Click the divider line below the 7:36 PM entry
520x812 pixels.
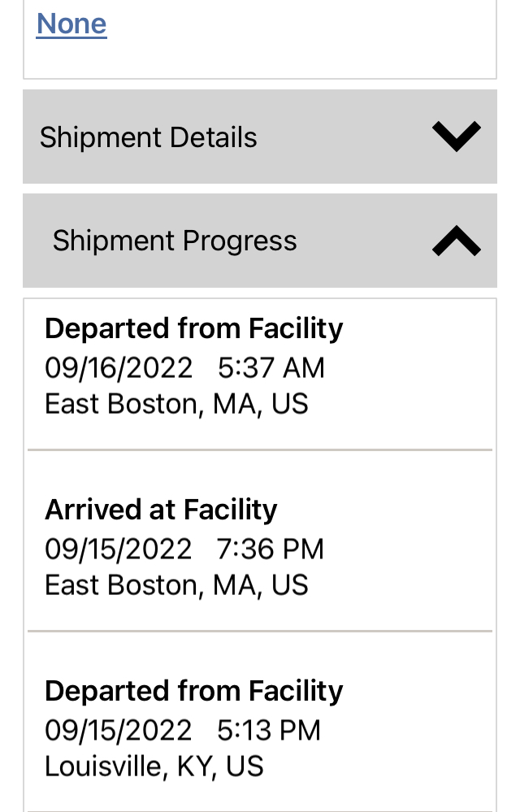point(260,631)
